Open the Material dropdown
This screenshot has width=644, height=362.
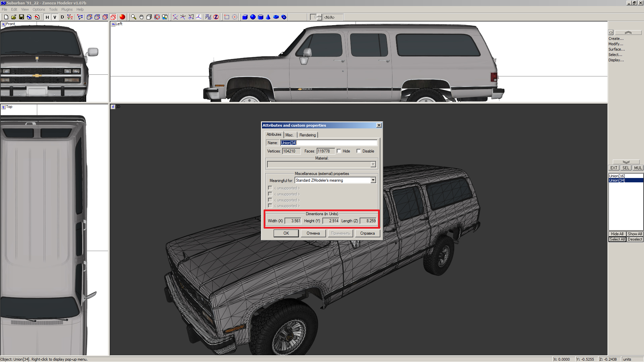373,165
